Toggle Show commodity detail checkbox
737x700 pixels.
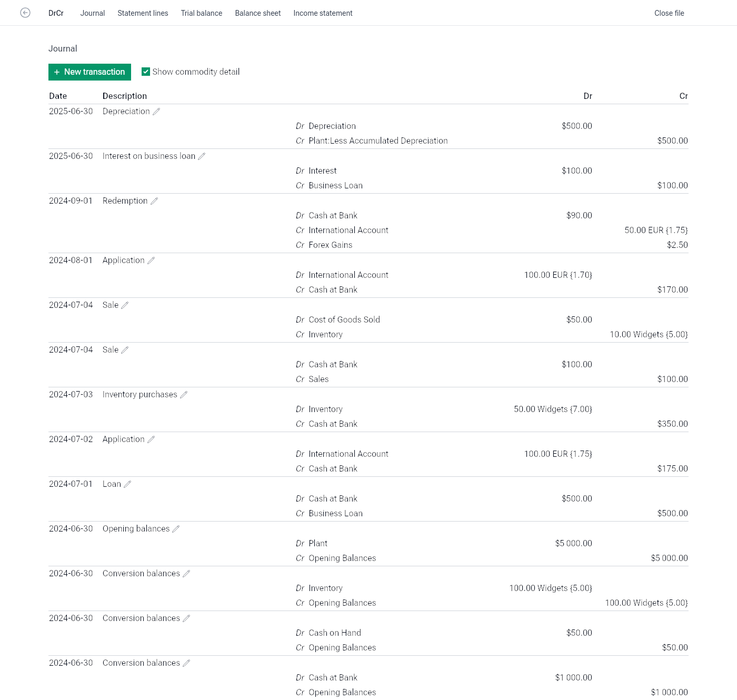click(146, 72)
